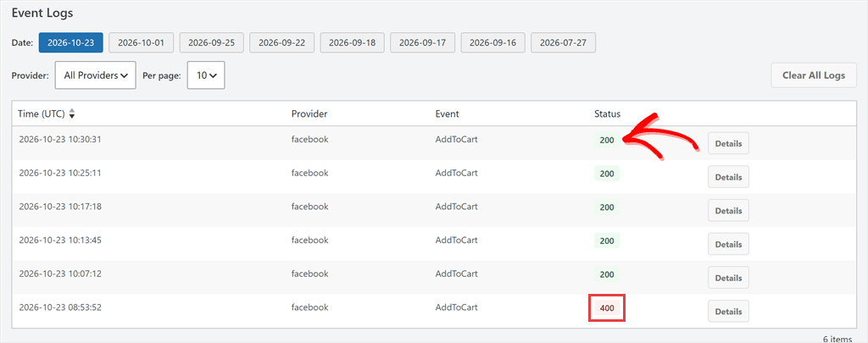Select the 2026-10-01 date filter
Screen dimensions: 868x343
coord(142,42)
